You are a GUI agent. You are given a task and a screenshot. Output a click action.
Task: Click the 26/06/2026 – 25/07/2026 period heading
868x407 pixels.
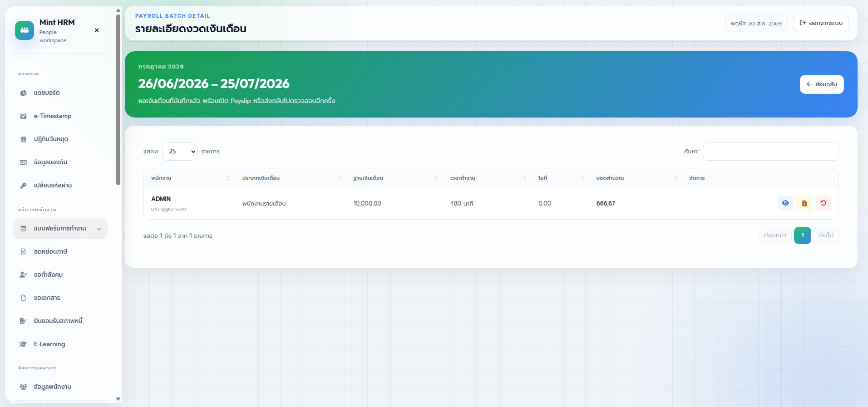tap(214, 84)
